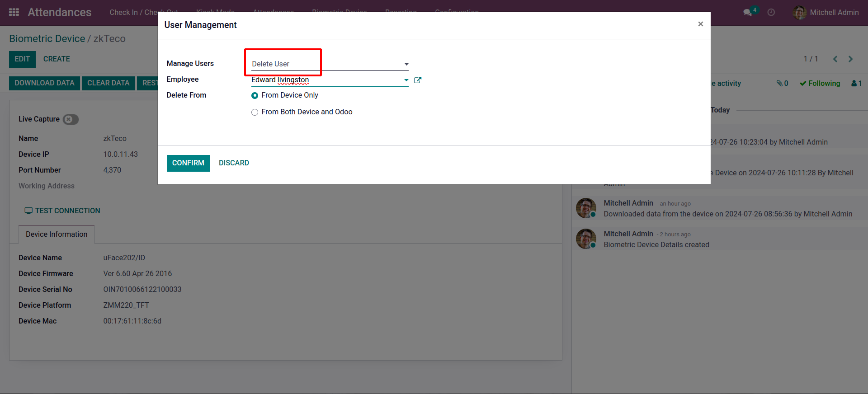Click avatar beside Downloaded data message
Screen dimensions: 868x394
coord(586,208)
